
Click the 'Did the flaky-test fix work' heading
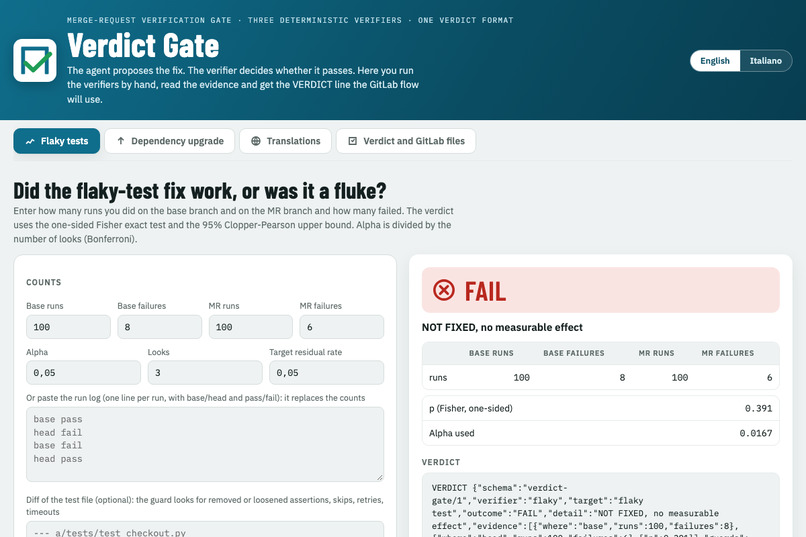(x=199, y=191)
